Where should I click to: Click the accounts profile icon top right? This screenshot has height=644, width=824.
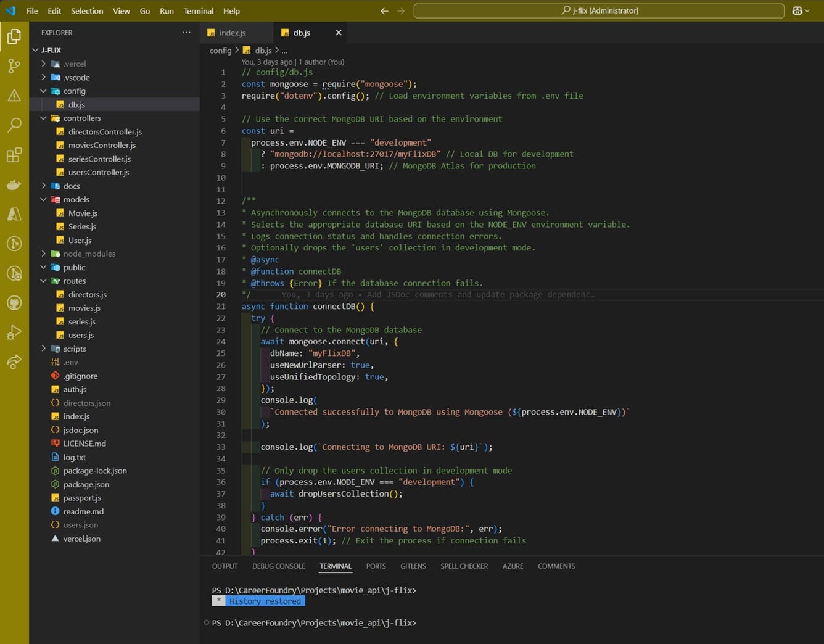click(797, 10)
